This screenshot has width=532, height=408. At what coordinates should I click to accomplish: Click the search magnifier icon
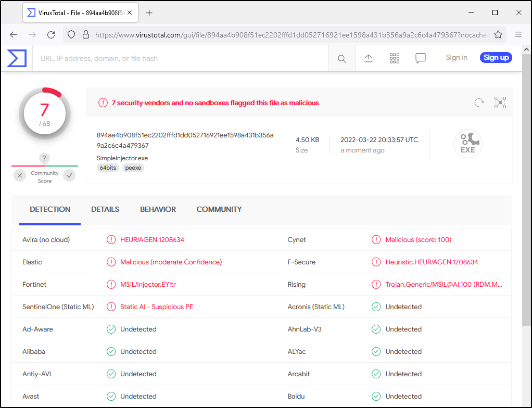pos(341,59)
